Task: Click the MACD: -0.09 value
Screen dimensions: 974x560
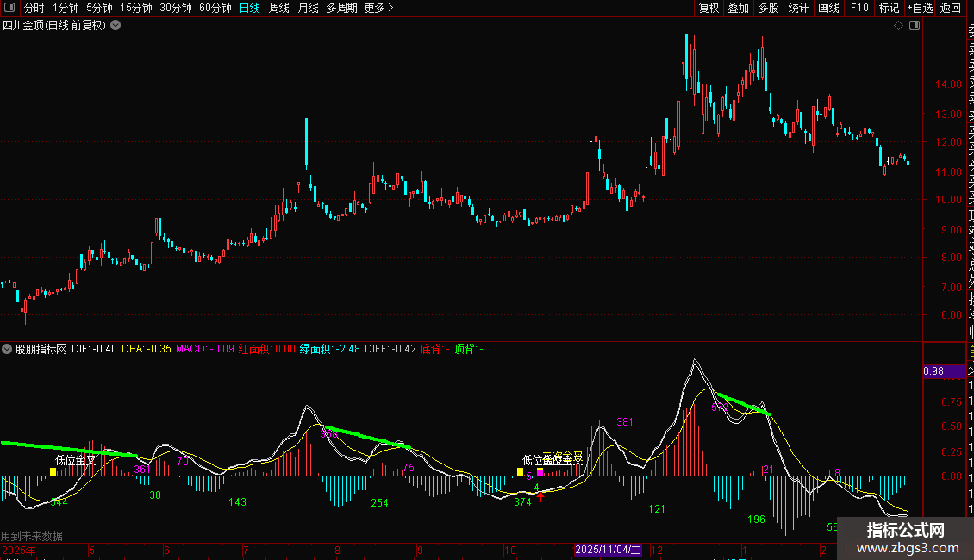Action: pyautogui.click(x=205, y=349)
